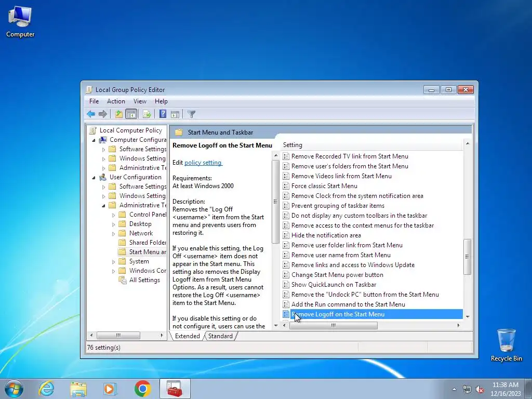Click the Filter funnel toolbar icon
The height and width of the screenshot is (399, 532).
[x=191, y=114]
